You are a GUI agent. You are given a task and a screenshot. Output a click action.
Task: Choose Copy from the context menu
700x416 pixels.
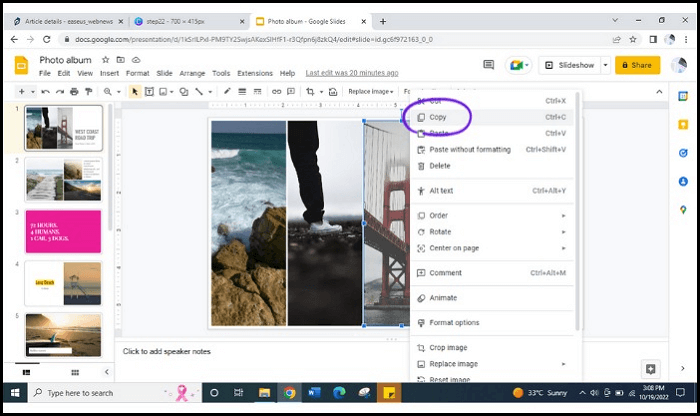438,117
